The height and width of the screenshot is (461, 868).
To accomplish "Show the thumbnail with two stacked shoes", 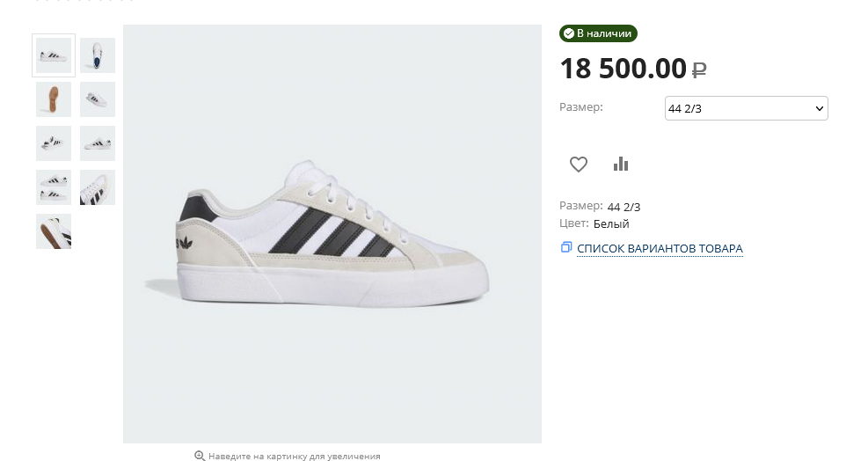I will (x=54, y=187).
